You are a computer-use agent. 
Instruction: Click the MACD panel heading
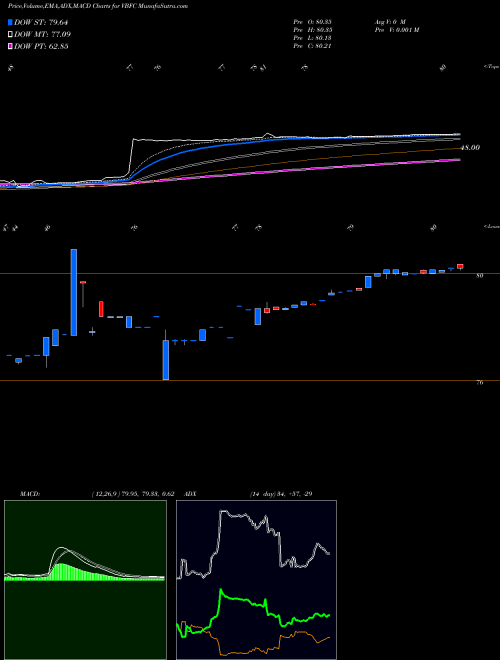tap(29, 494)
